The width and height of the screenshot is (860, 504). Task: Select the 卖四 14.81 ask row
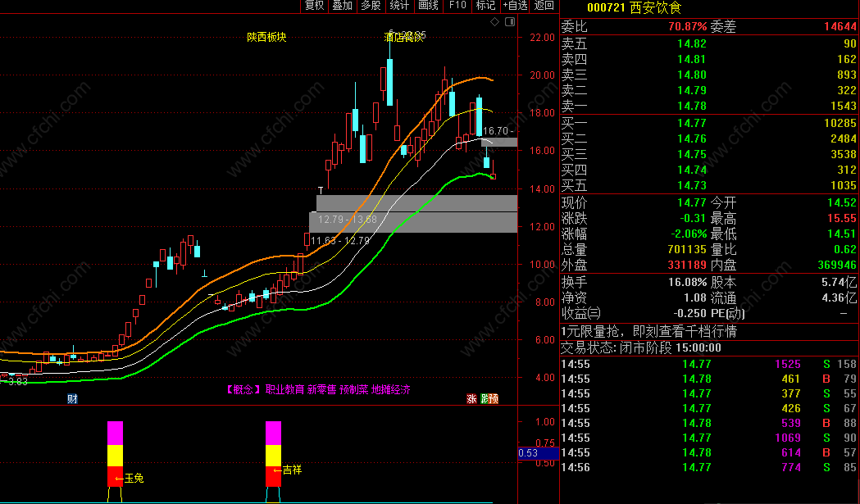tap(709, 59)
